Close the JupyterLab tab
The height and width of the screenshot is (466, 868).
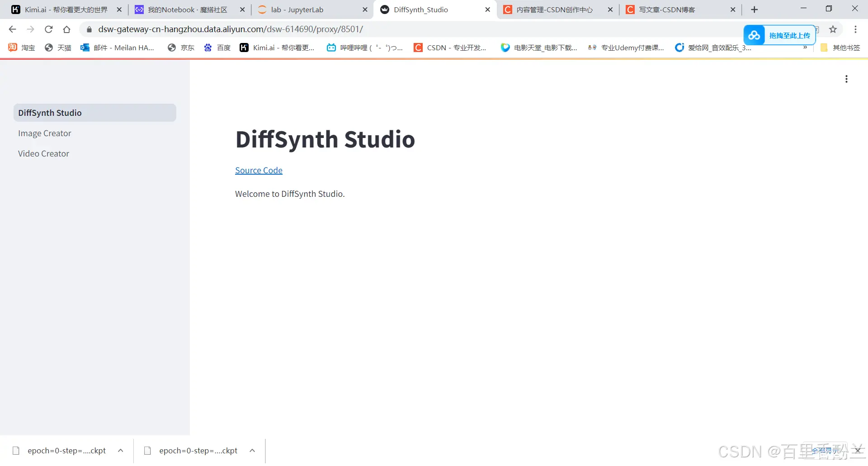(365, 10)
